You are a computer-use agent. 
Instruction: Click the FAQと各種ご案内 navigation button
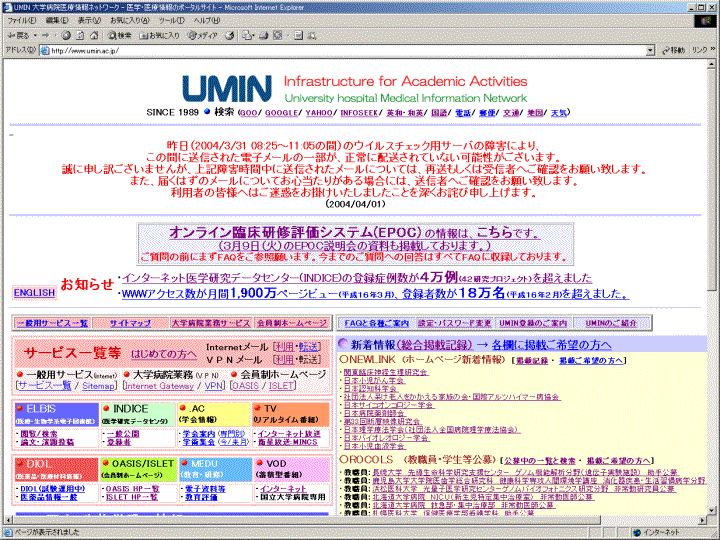(x=376, y=324)
